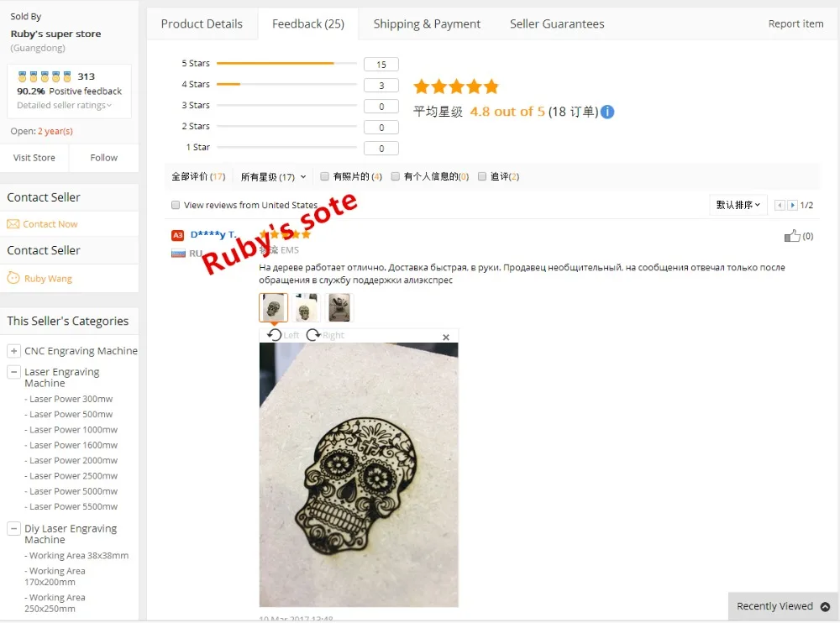
Task: Close the enlarged review photo
Action: pyautogui.click(x=446, y=337)
